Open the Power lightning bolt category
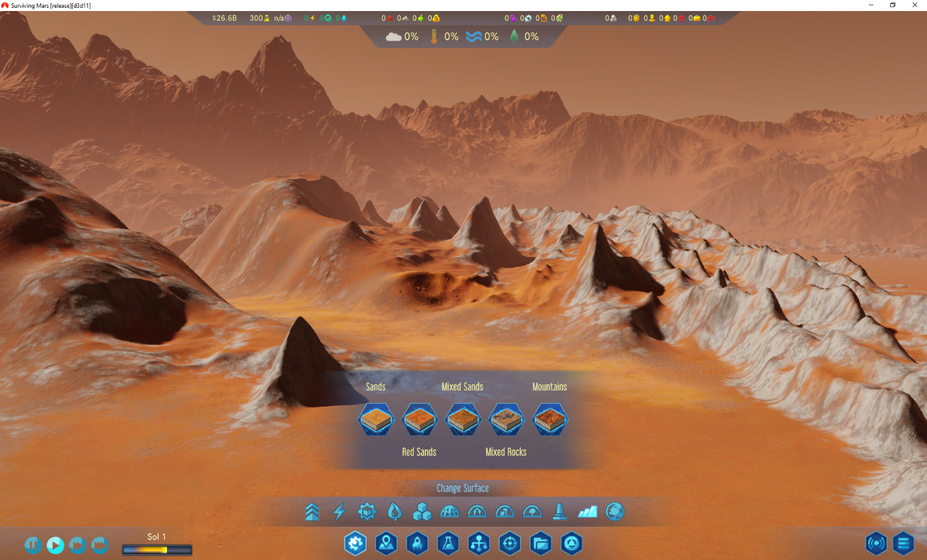Viewport: 927px width, 560px height. click(339, 511)
